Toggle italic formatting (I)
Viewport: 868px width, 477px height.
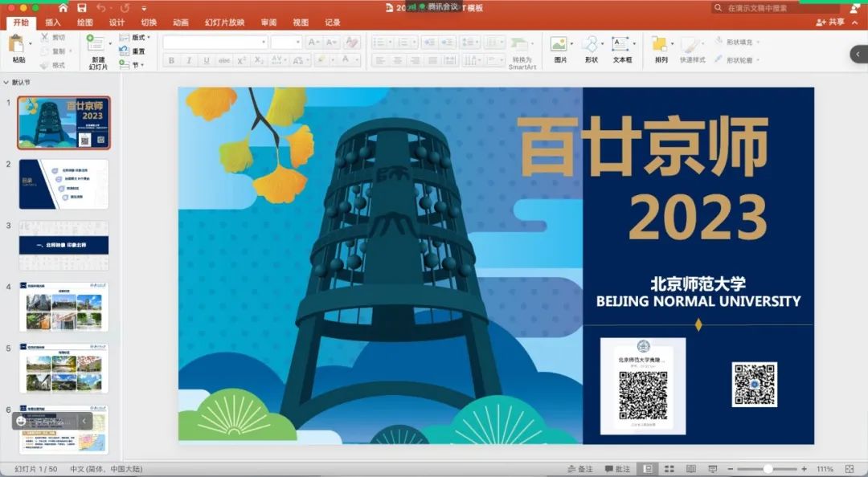tap(189, 60)
